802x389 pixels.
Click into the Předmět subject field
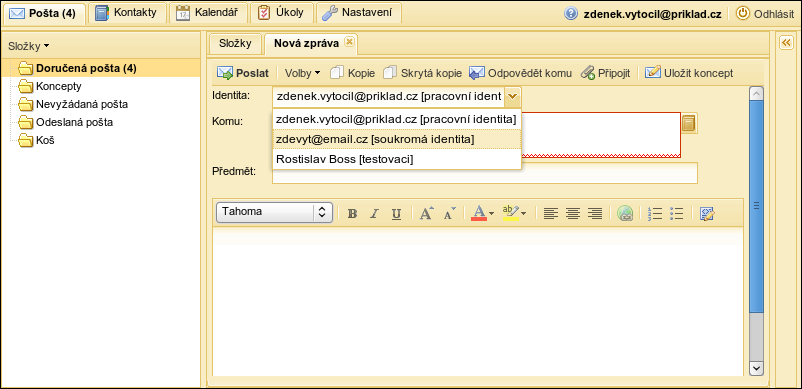(485, 173)
